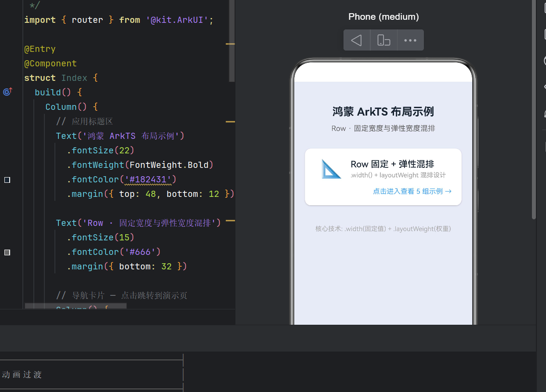This screenshot has height=392, width=546.
Task: Click '.width() + layoutWeight 混排设计' card subtitle
Action: 398,175
